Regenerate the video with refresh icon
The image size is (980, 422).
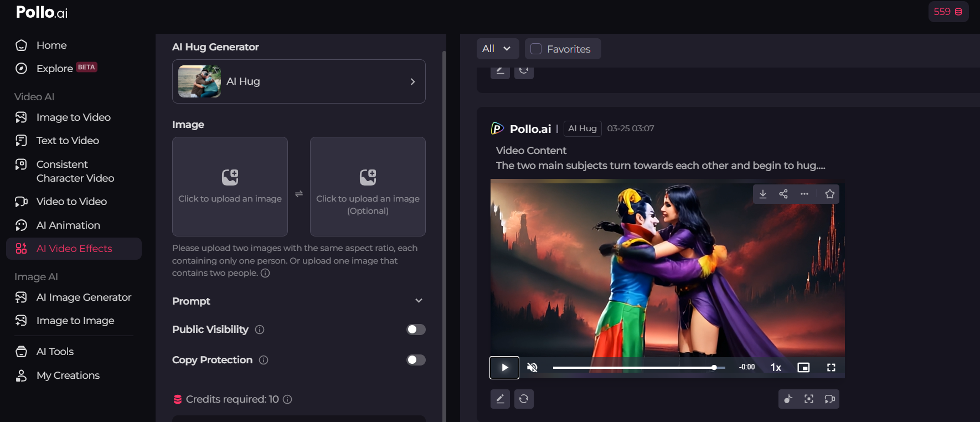pos(524,399)
